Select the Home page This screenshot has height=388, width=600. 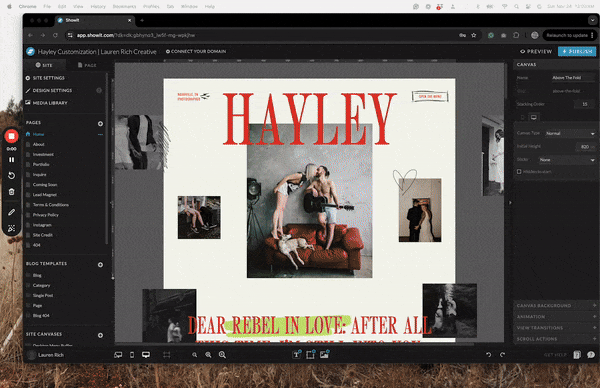[38, 134]
